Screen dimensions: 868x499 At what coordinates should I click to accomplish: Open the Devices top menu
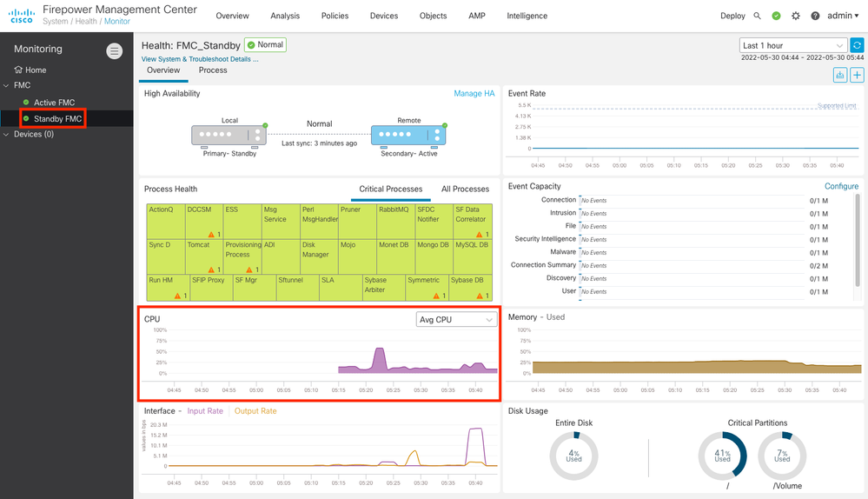384,16
